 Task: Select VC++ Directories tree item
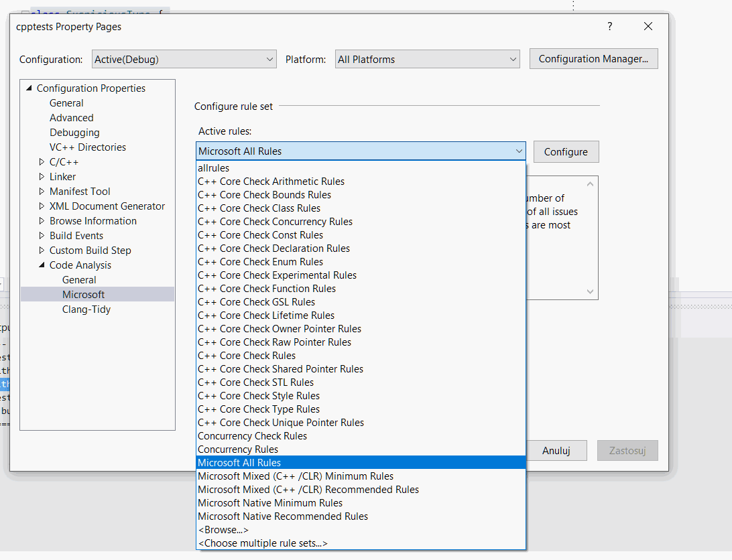88,147
